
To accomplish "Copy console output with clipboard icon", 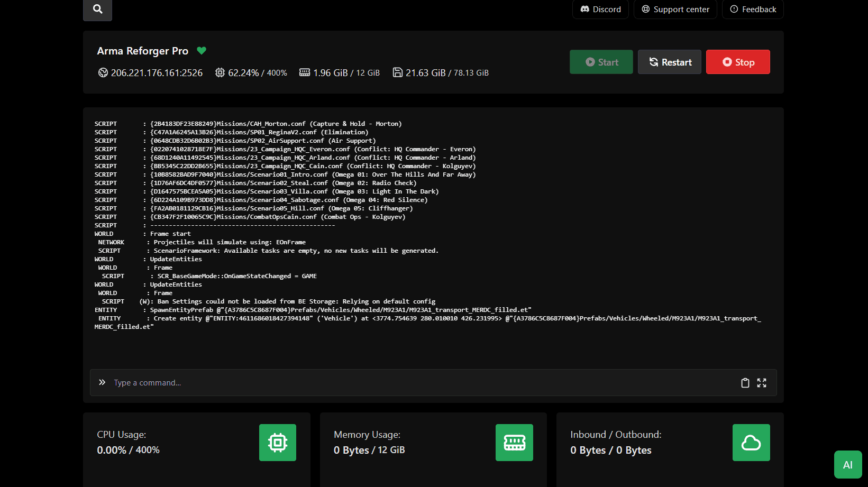I will (745, 383).
